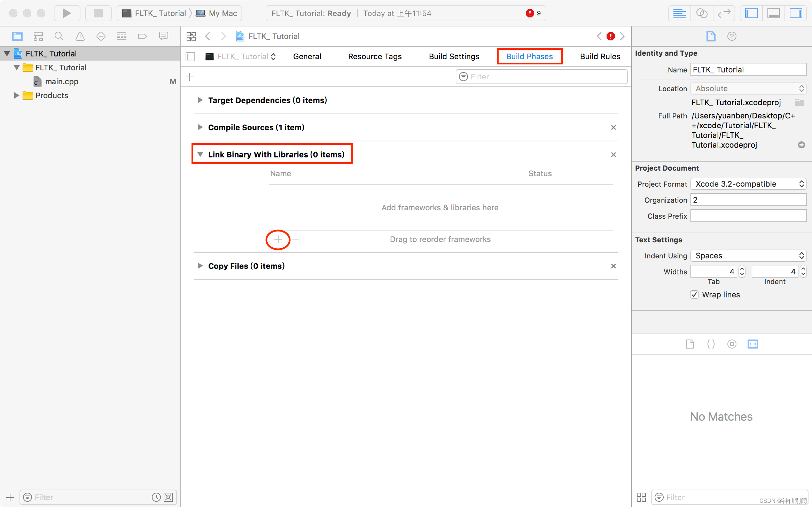Show the File inspector
Viewport: 812px width, 507px height.
(x=711, y=36)
